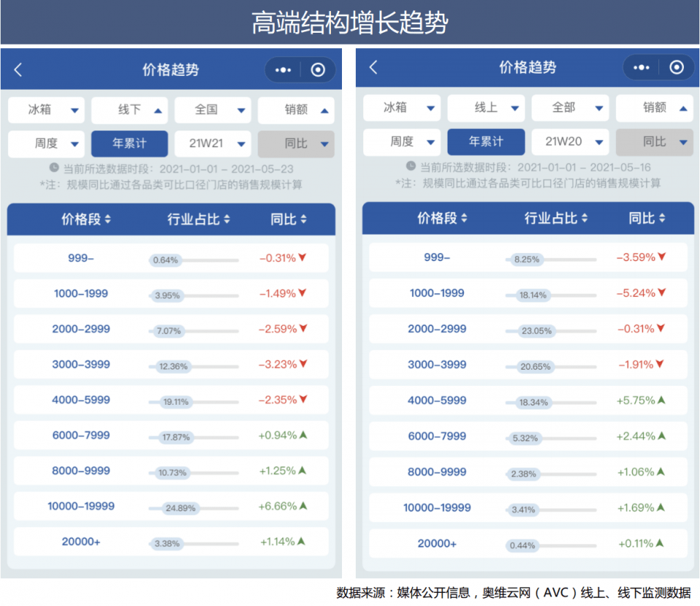Screen dimensions: 700x606
Task: Click down arrow next to -0.31% in left table
Action: pos(303,257)
